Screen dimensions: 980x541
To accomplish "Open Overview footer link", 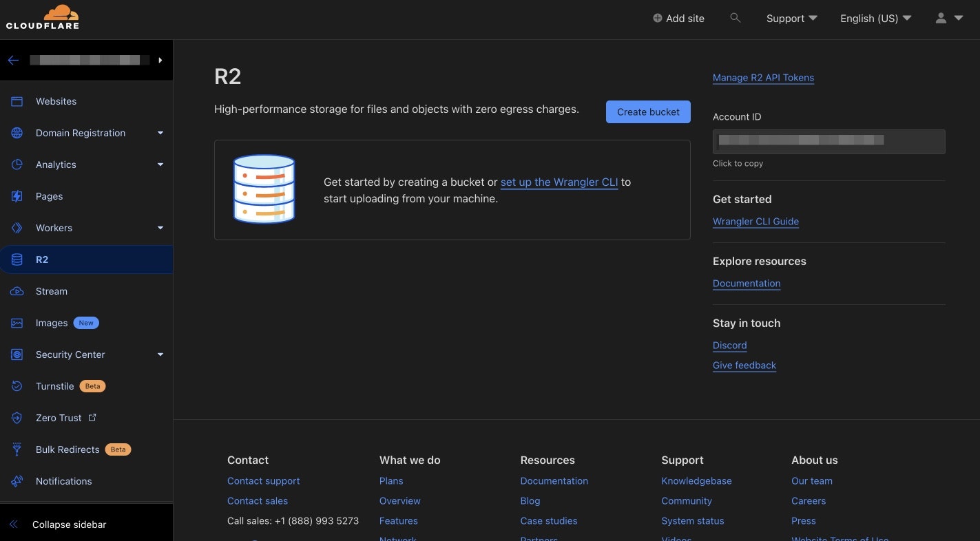I will click(x=400, y=501).
